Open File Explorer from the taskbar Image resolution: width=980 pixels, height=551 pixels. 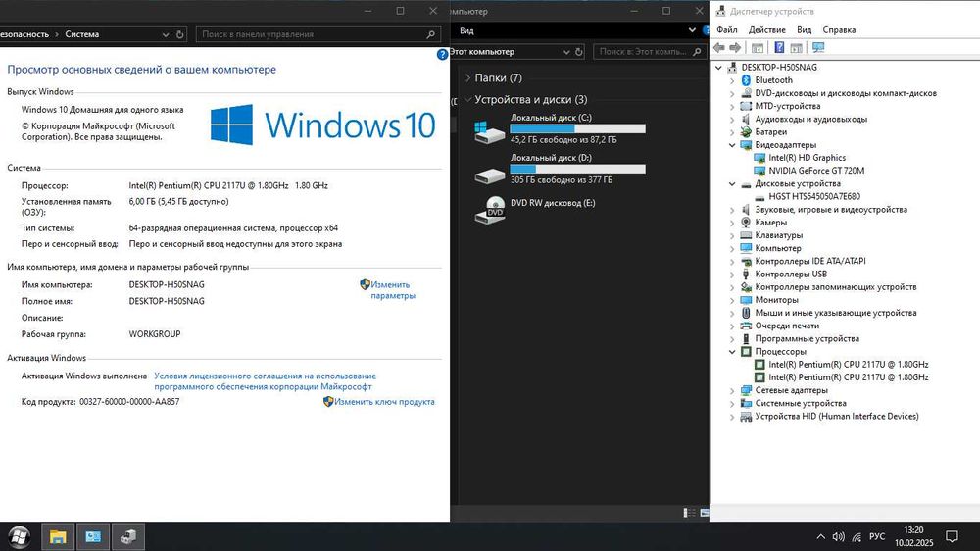(x=58, y=536)
